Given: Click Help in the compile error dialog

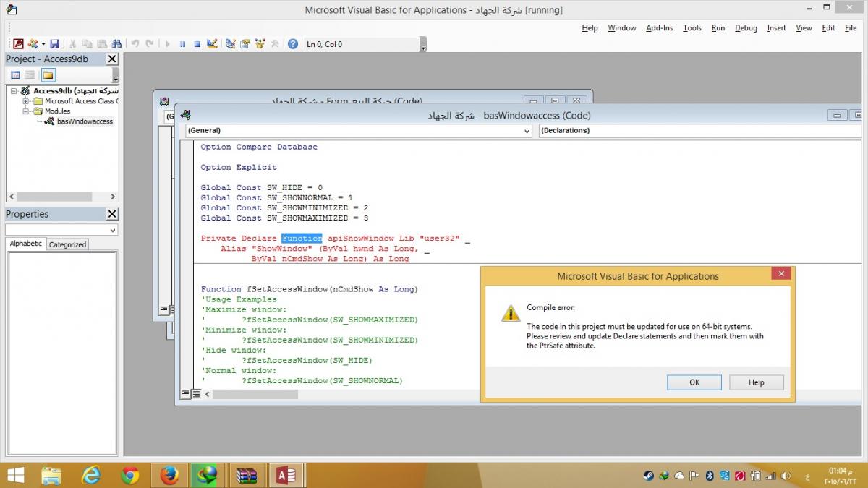Looking at the screenshot, I should [x=757, y=382].
